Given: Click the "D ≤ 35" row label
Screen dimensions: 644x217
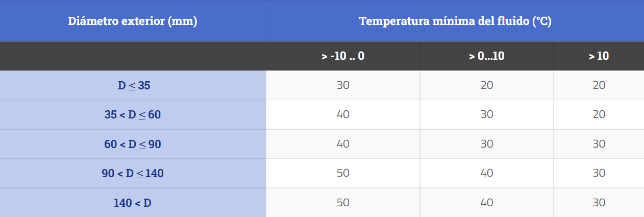Looking at the screenshot, I should 134,85.
